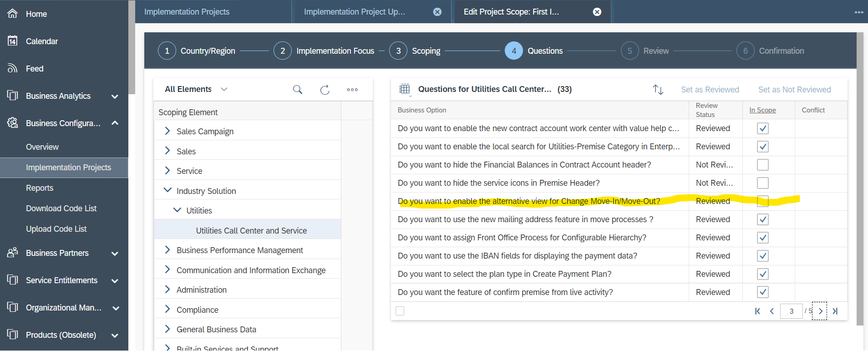Screen dimensions: 868x351
Task: Collapse the Industry Solution tree node
Action: [x=167, y=190]
